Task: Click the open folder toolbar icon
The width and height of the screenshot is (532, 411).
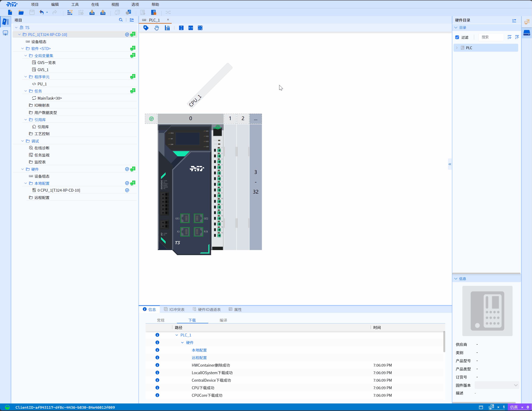Action: click(21, 12)
